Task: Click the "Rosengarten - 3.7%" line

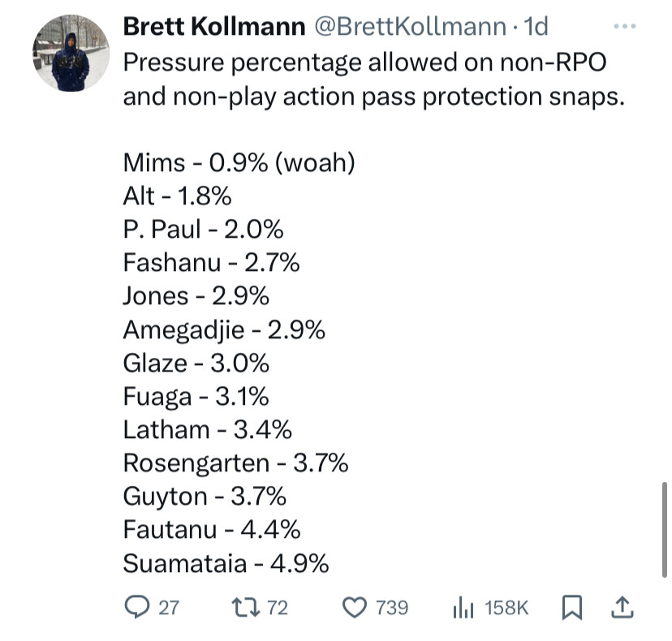Action: click(x=235, y=463)
